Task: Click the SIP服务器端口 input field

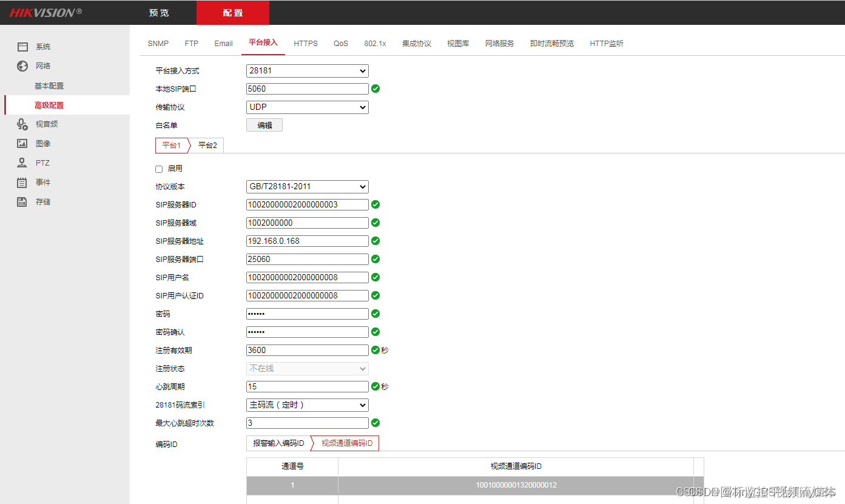Action: pos(308,260)
